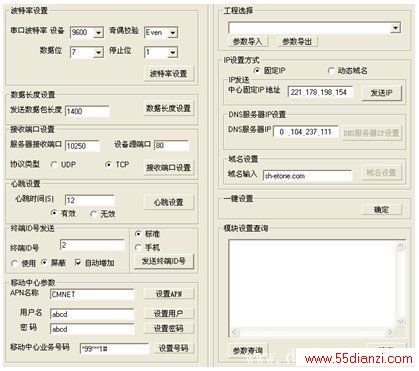Open the 数据位 7 dropdown

click(x=98, y=52)
